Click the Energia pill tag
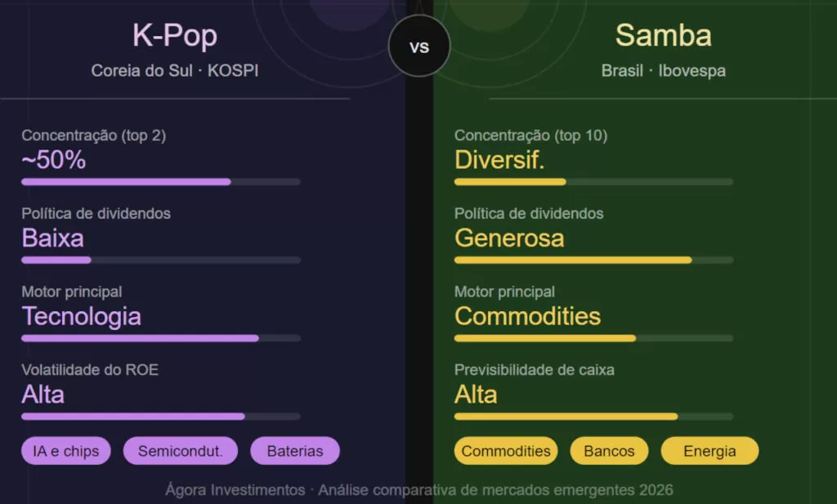The height and width of the screenshot is (504, 837). point(709,451)
